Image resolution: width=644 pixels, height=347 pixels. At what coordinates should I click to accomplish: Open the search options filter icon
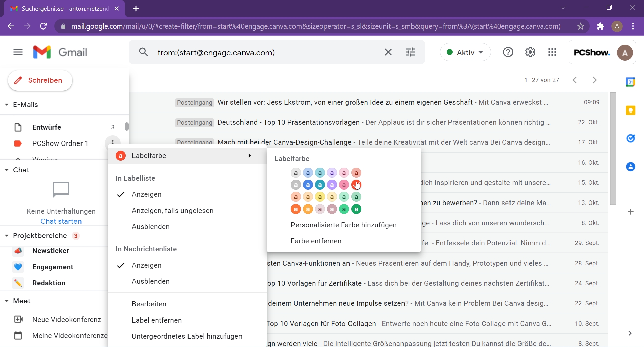coord(411,52)
